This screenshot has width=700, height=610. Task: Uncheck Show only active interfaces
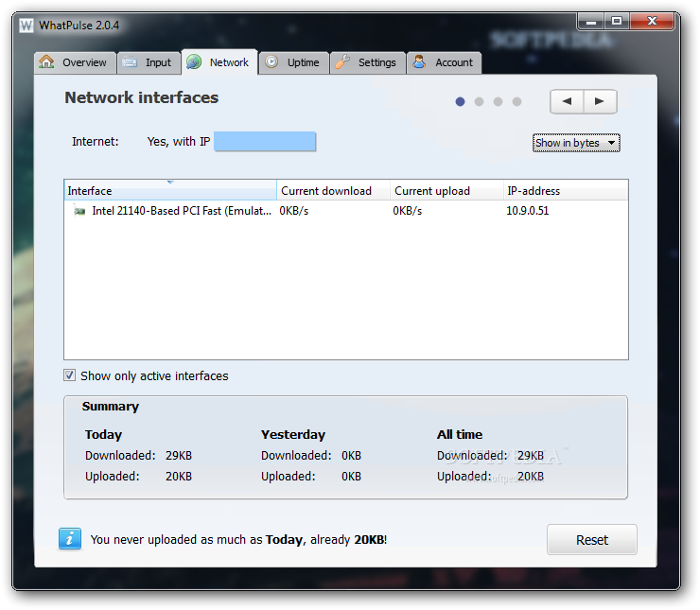69,375
